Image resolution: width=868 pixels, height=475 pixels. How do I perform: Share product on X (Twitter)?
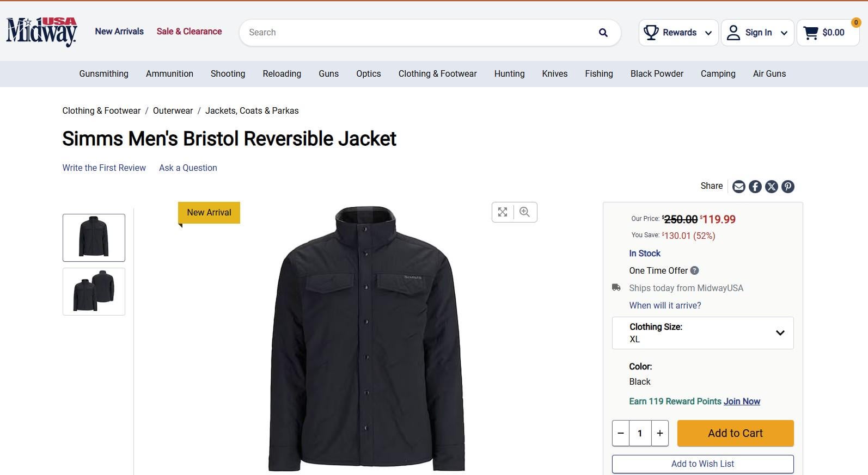(771, 187)
